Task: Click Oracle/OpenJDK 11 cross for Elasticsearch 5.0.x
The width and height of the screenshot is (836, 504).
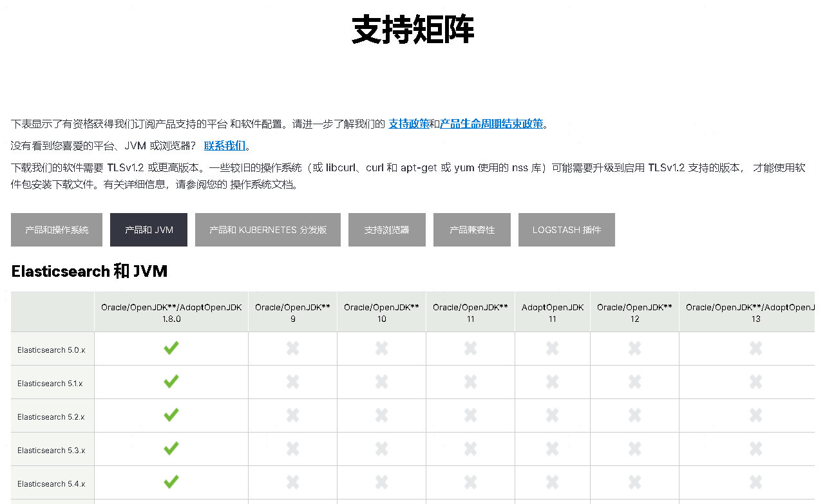Action: click(x=471, y=348)
